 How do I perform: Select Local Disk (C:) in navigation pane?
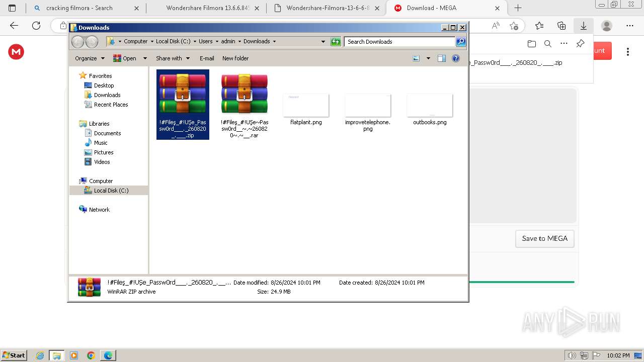[x=109, y=191]
